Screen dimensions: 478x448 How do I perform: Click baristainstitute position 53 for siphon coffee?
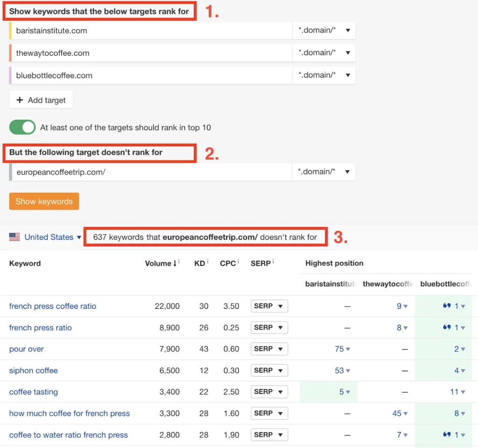(x=342, y=371)
